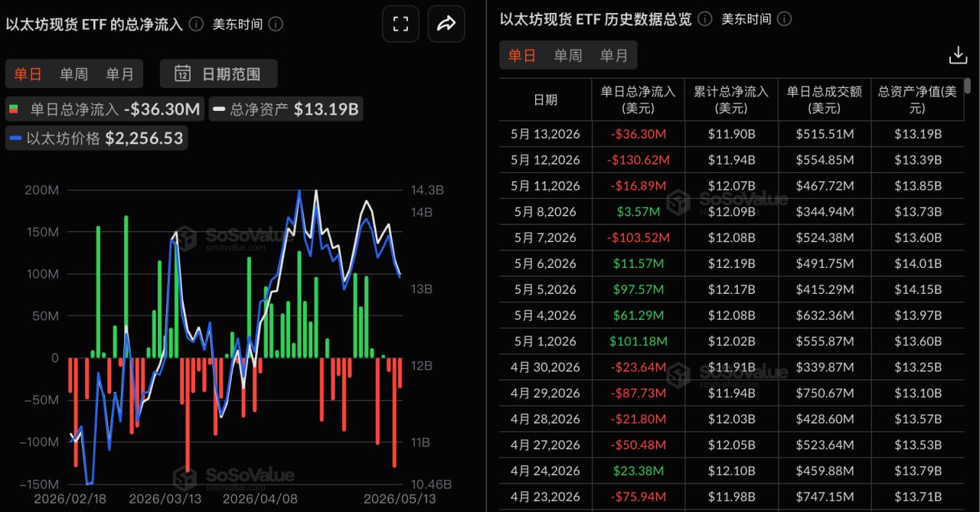This screenshot has height=512, width=980.
Task: Select the $97.57M net inflow cell
Action: click(639, 290)
